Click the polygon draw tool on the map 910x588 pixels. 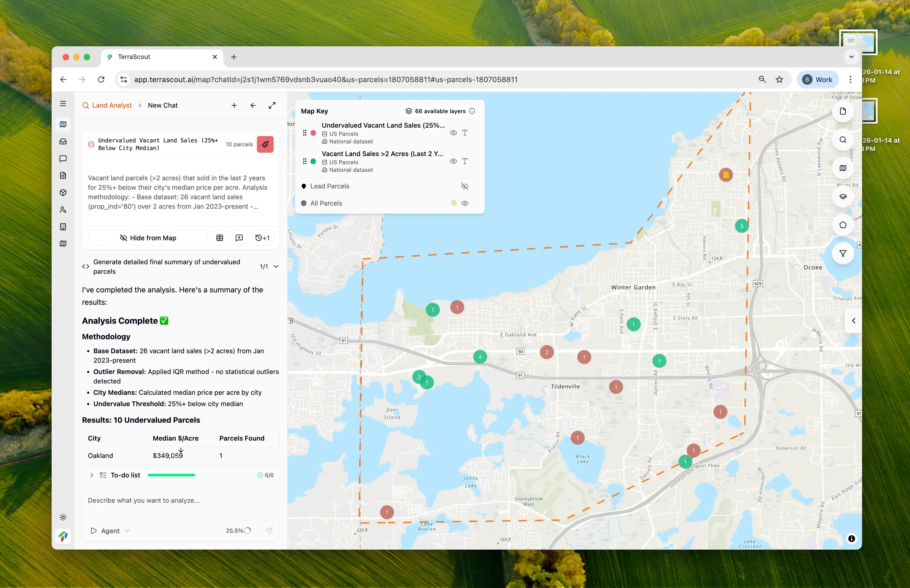click(842, 225)
